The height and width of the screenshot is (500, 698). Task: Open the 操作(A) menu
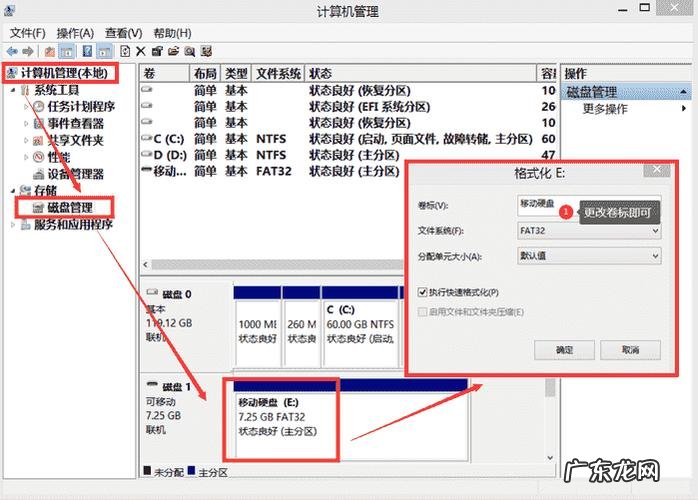75,33
